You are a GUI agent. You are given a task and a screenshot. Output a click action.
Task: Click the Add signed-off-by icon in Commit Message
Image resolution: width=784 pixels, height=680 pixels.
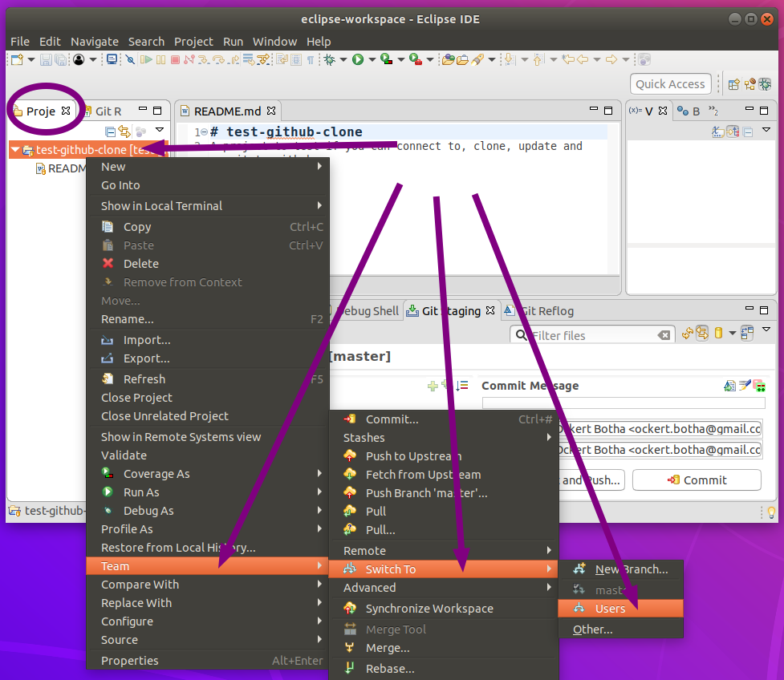pos(745,385)
